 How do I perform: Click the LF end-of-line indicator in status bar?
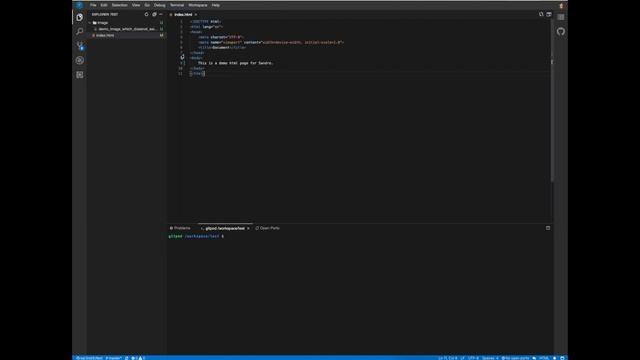click(x=462, y=358)
